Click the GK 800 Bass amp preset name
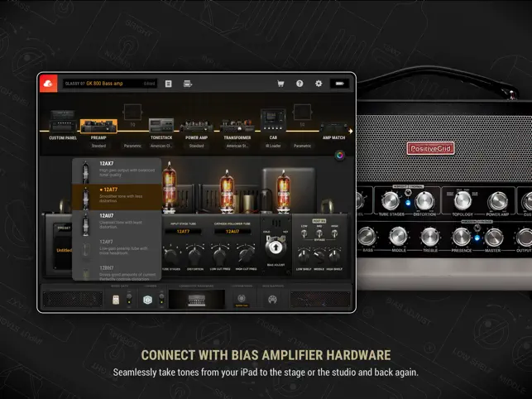The height and width of the screenshot is (399, 532). tap(104, 84)
